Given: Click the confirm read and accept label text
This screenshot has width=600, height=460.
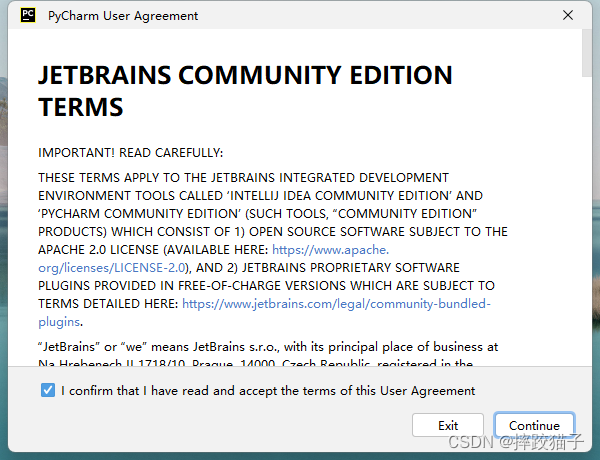Looking at the screenshot, I should (x=268, y=391).
